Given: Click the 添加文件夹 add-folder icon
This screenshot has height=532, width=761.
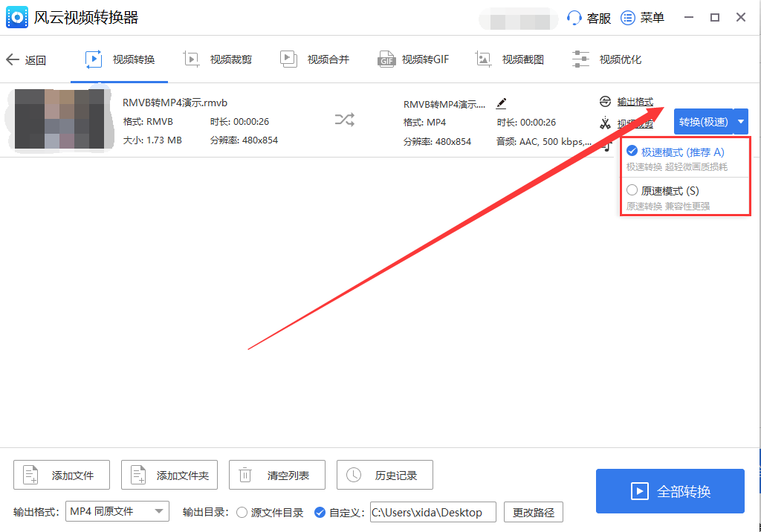Looking at the screenshot, I should click(x=137, y=475).
